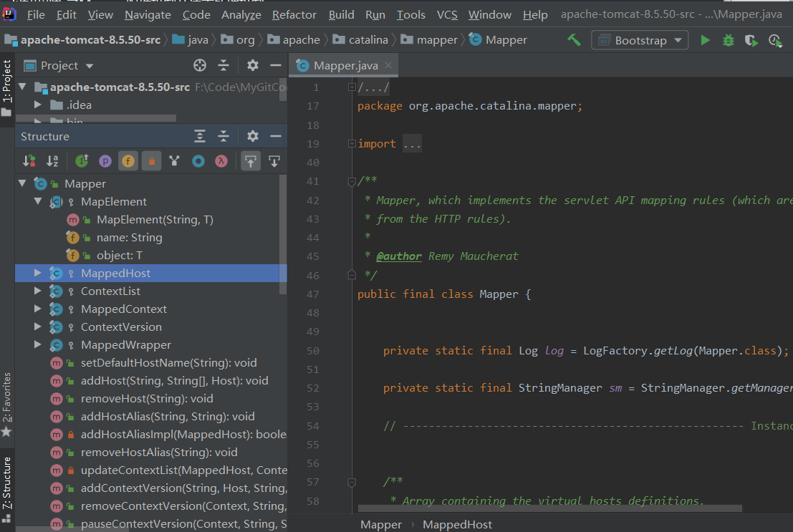Image resolution: width=793 pixels, height=532 pixels.
Task: Open the Bootstrap run configuration dropdown
Action: [640, 41]
